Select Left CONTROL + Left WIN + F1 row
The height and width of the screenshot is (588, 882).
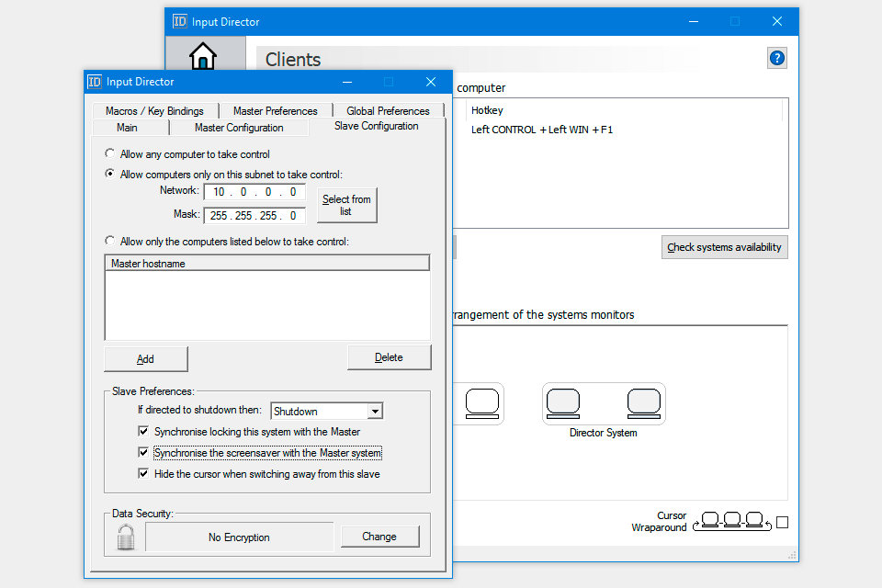(542, 130)
